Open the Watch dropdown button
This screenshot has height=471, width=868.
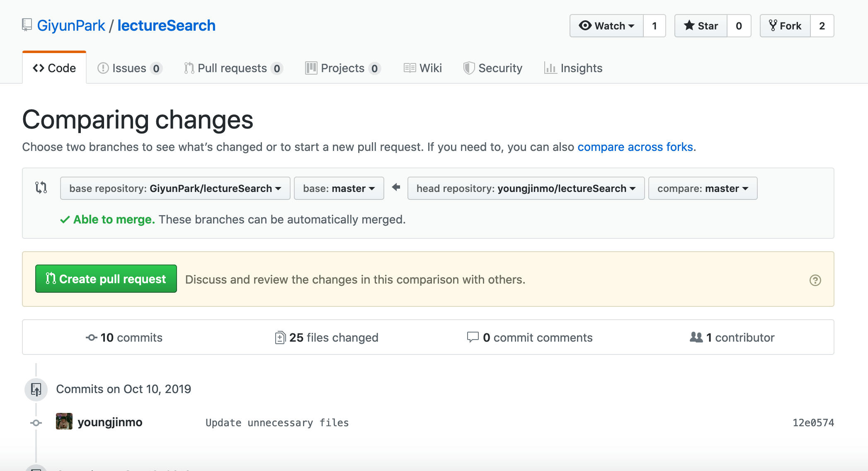[x=606, y=26]
